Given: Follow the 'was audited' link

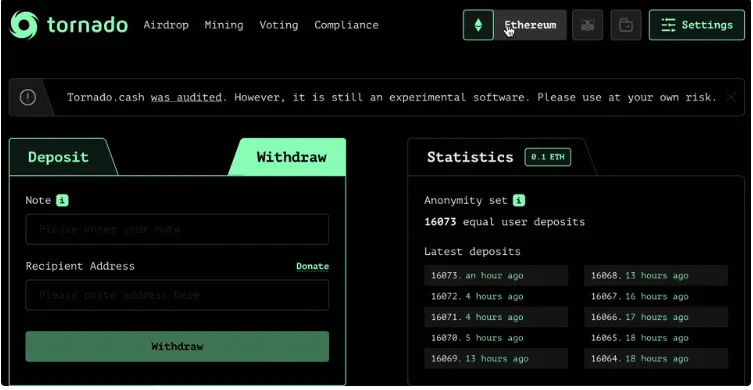Looking at the screenshot, I should click(x=186, y=98).
